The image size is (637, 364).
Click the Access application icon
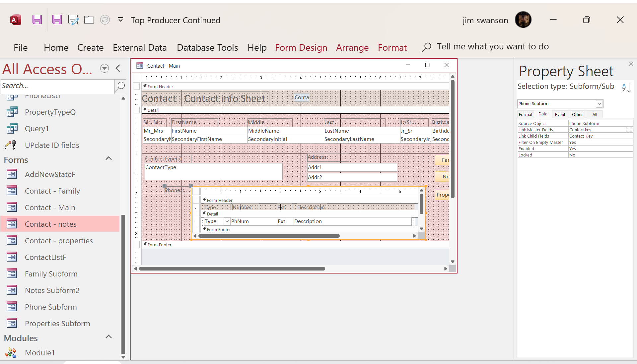click(x=15, y=20)
